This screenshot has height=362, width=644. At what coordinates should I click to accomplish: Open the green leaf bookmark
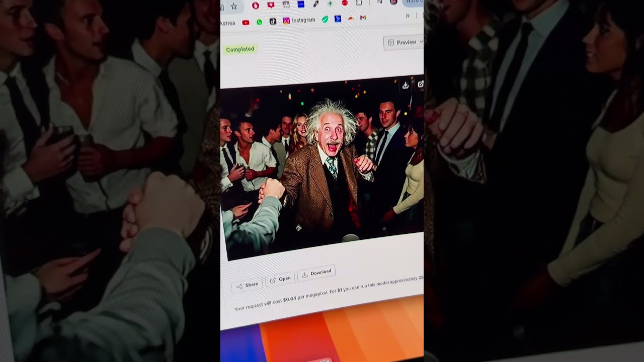coord(325,19)
